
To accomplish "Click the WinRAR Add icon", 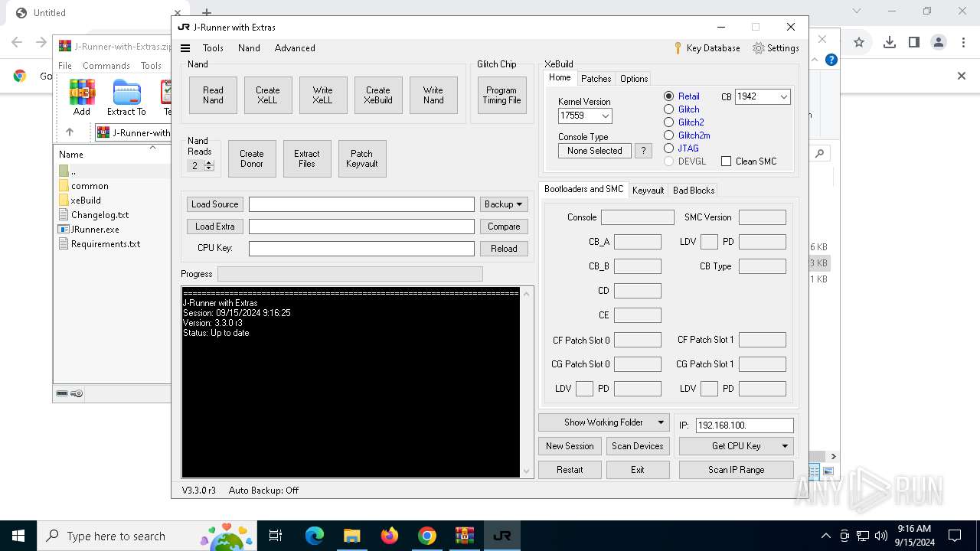I will (82, 97).
